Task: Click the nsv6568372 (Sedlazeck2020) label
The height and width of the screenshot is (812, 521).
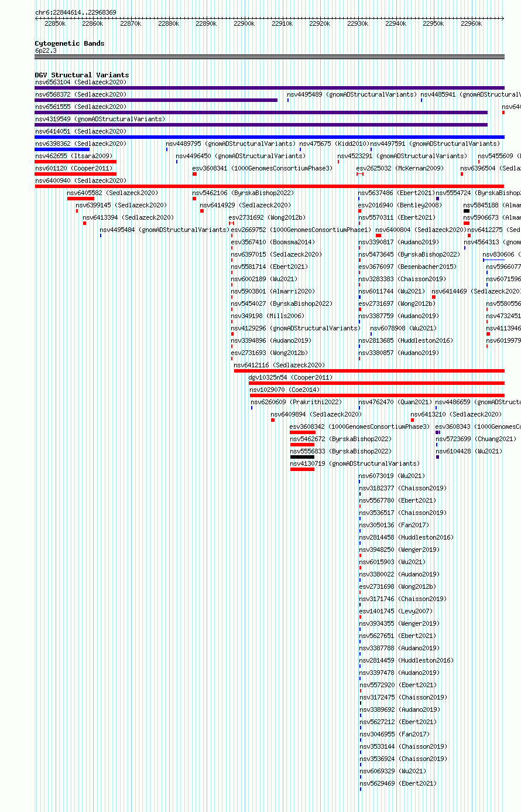Action: (80, 94)
